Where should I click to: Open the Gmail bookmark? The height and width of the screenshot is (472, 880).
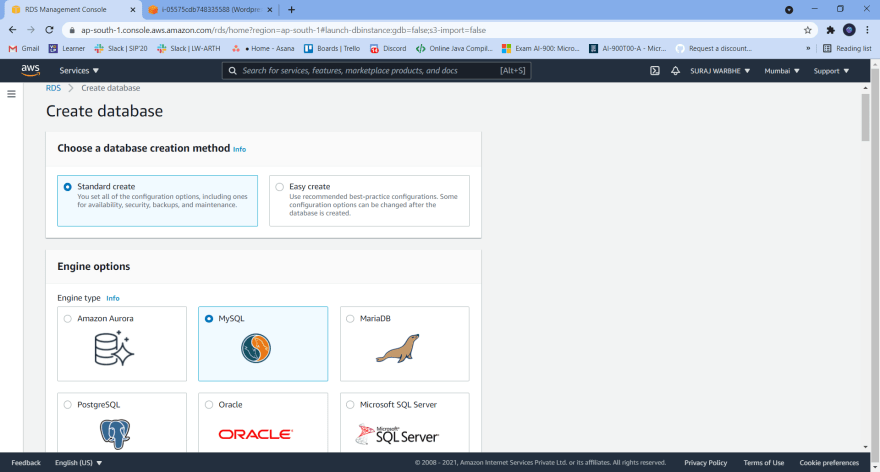tap(24, 48)
